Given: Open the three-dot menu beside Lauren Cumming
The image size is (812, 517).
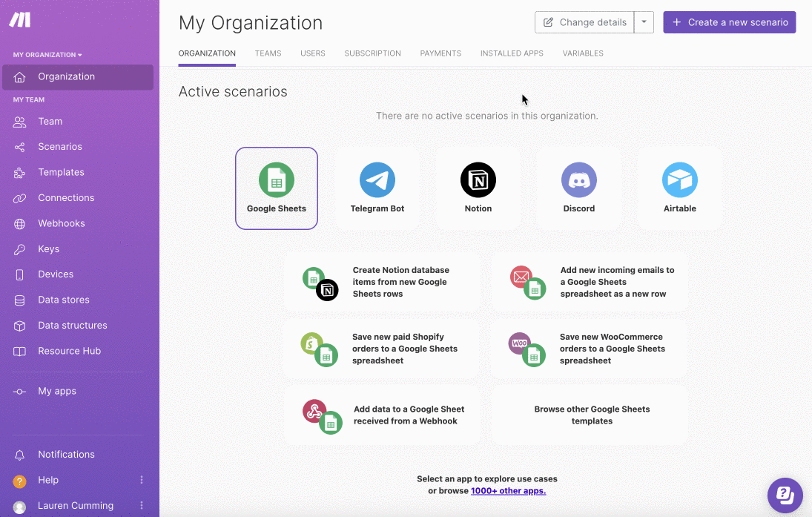Looking at the screenshot, I should click(142, 505).
